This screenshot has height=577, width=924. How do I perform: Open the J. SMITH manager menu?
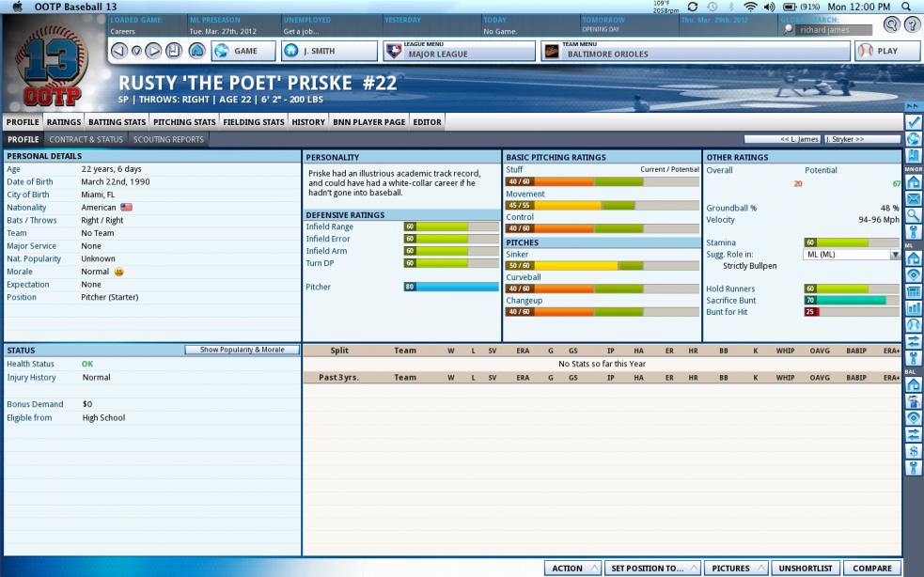[329, 52]
